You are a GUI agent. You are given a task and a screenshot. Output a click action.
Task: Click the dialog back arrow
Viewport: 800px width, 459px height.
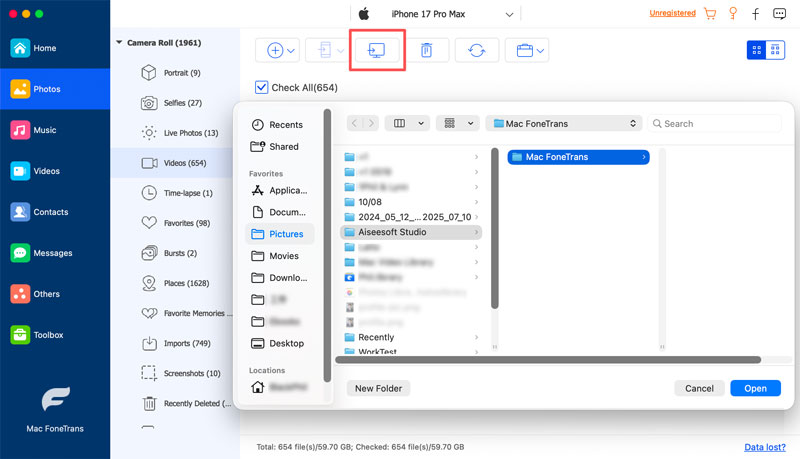(355, 123)
